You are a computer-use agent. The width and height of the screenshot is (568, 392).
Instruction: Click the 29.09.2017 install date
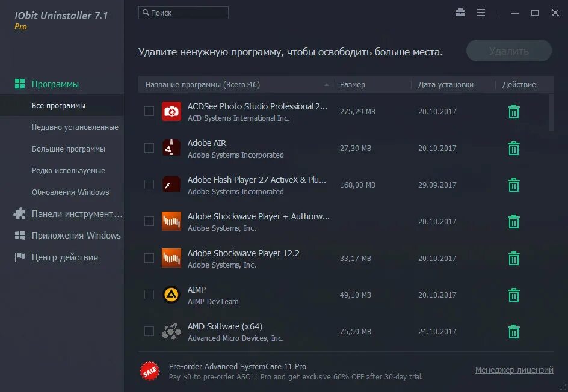[437, 185]
